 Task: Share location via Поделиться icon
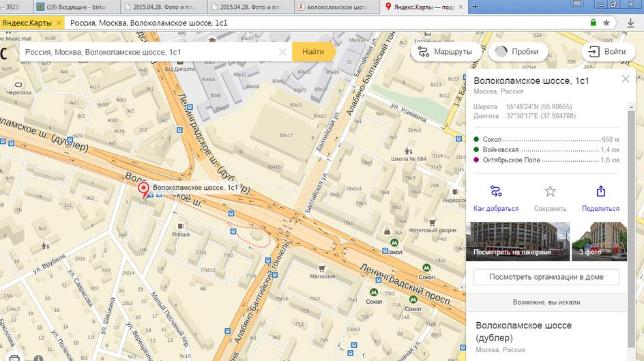coord(600,191)
